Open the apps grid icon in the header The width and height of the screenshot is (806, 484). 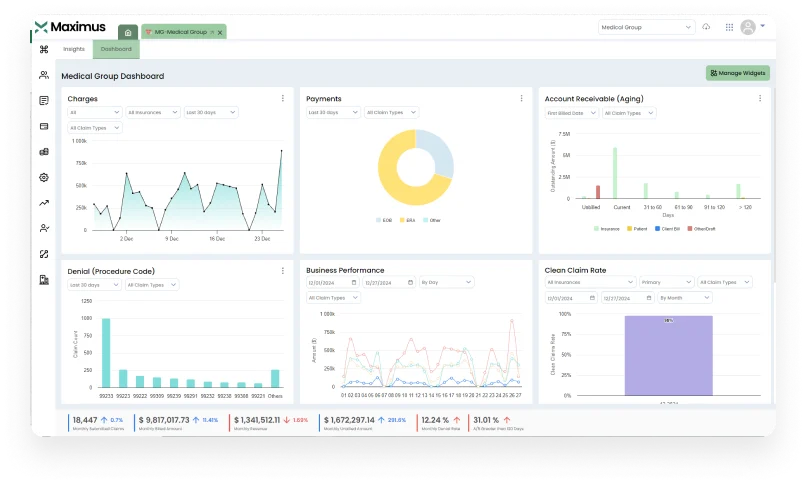pos(728,27)
